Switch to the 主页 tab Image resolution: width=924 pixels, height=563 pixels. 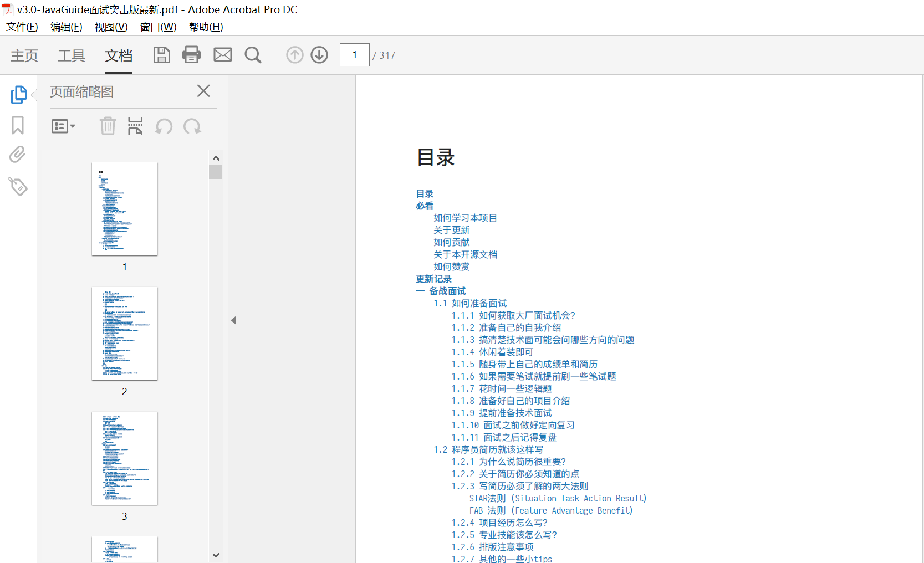coord(24,55)
